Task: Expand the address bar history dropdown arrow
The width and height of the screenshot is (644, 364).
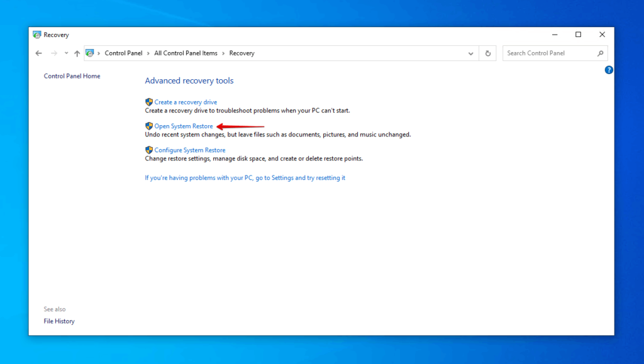Action: pyautogui.click(x=471, y=53)
